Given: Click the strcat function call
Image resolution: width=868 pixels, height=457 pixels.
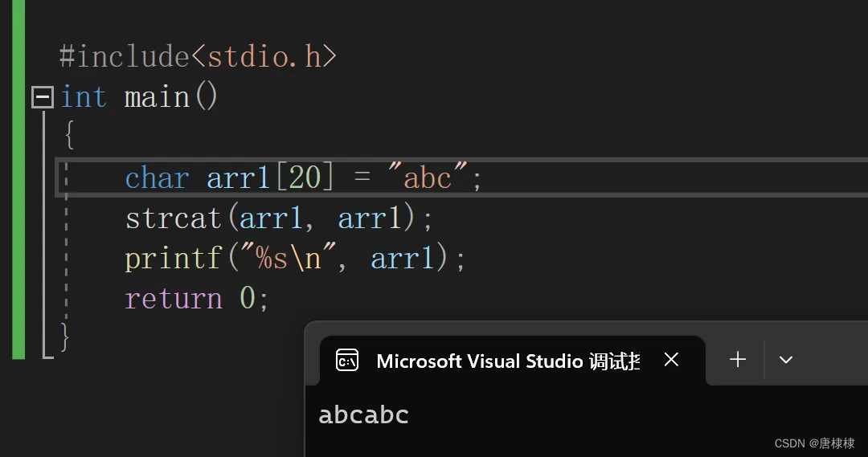Looking at the screenshot, I should pyautogui.click(x=173, y=218).
